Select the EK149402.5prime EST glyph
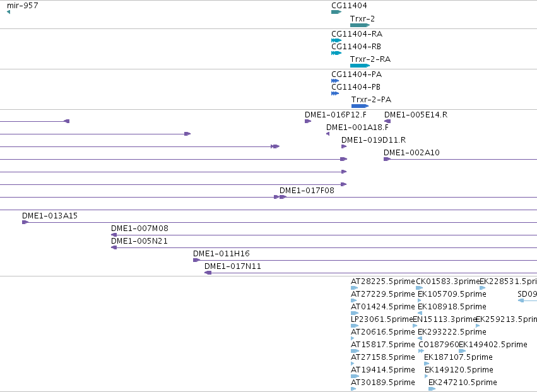 click(x=463, y=351)
